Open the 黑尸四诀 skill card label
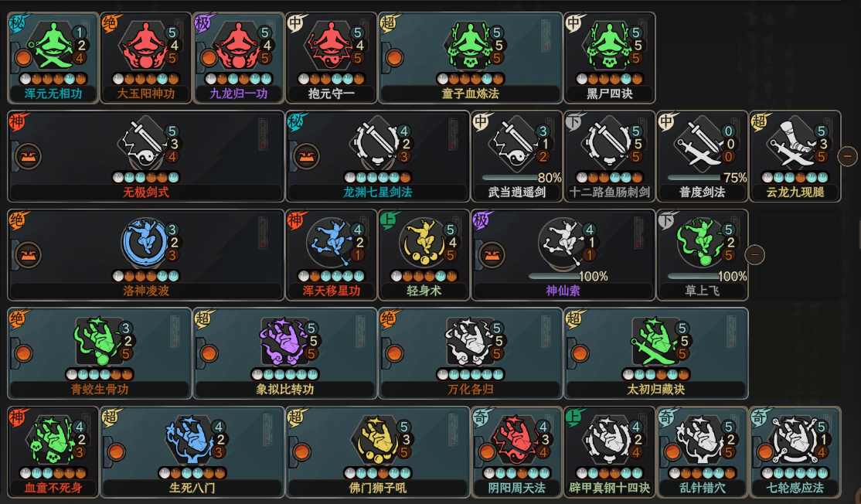The height and width of the screenshot is (504, 861). click(610, 94)
